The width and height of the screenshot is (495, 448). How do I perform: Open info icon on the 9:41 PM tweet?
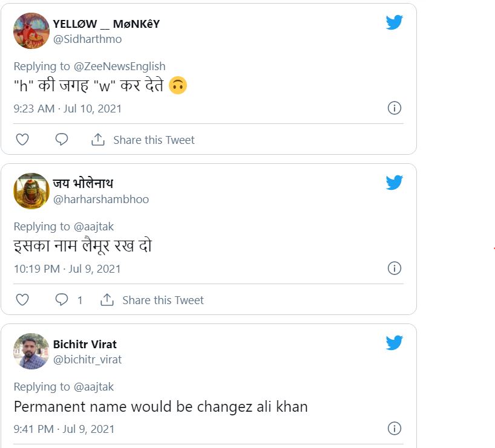pyautogui.click(x=394, y=429)
